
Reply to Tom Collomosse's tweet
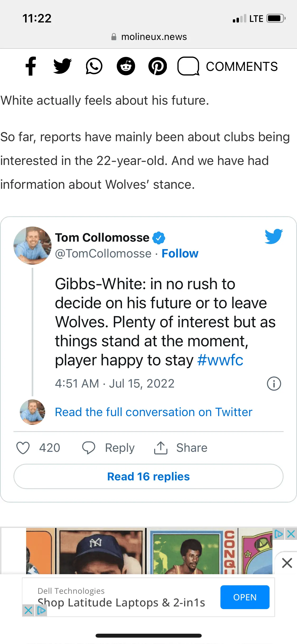[x=108, y=448]
